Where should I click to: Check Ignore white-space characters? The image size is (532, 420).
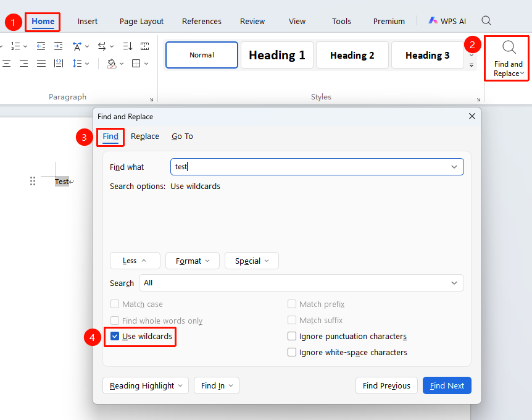[x=292, y=352]
